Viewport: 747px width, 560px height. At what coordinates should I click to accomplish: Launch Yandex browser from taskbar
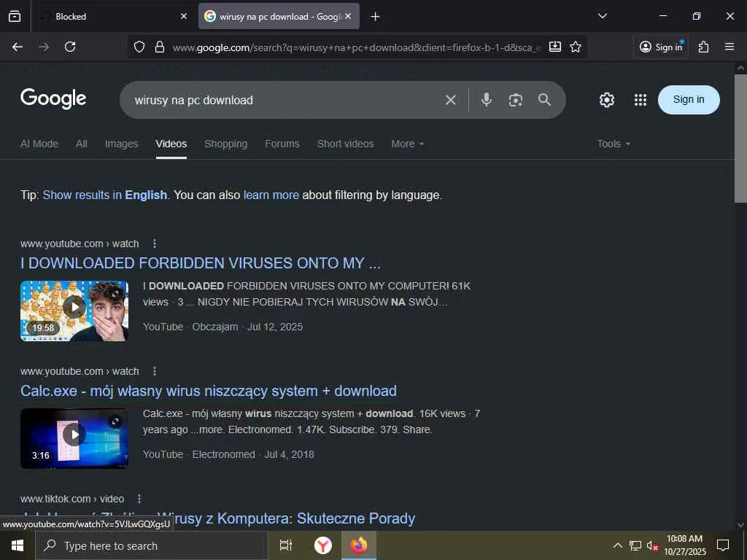(x=323, y=545)
